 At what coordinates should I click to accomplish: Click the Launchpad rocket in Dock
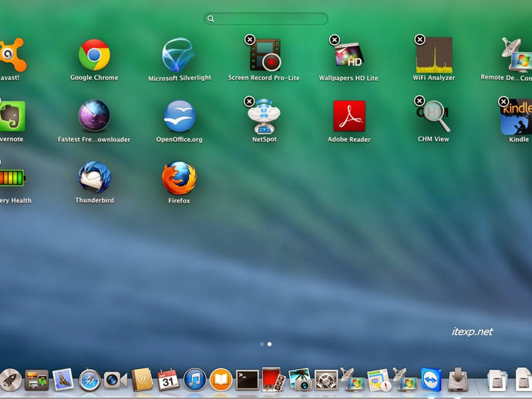click(x=10, y=380)
